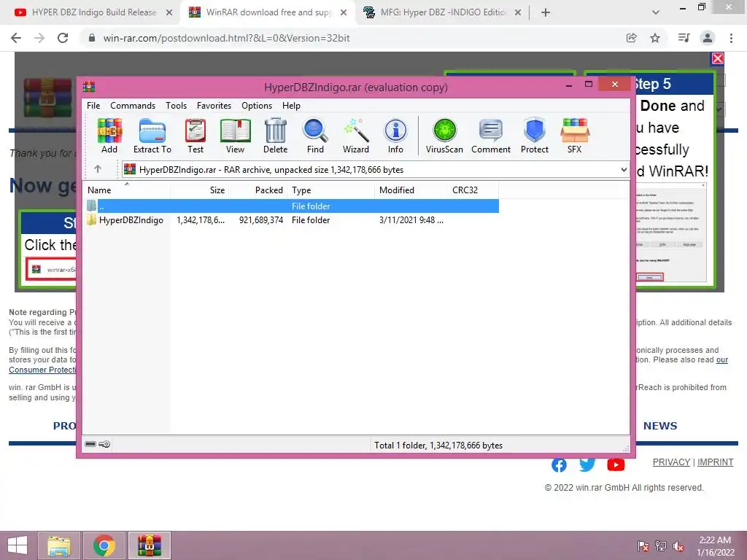
Task: Go back in Chrome
Action: pyautogui.click(x=16, y=38)
